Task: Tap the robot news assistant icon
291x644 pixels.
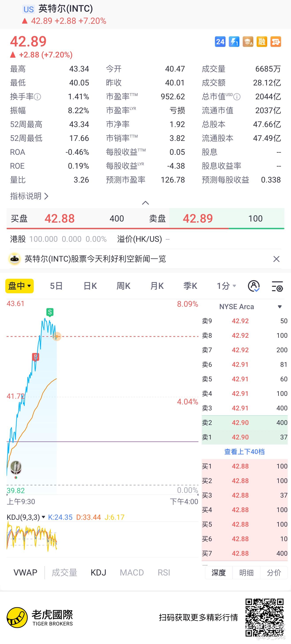Action: click(15, 259)
